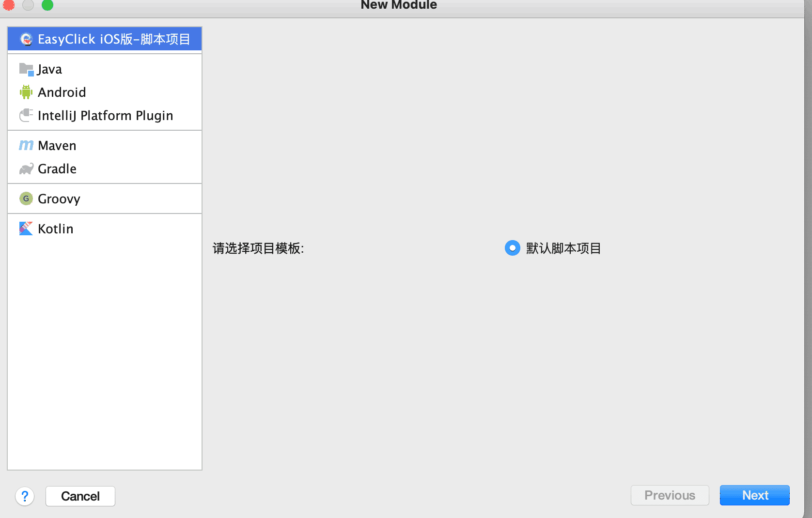Choose Android in the module list
Viewport: 812px width, 518px height.
point(105,92)
